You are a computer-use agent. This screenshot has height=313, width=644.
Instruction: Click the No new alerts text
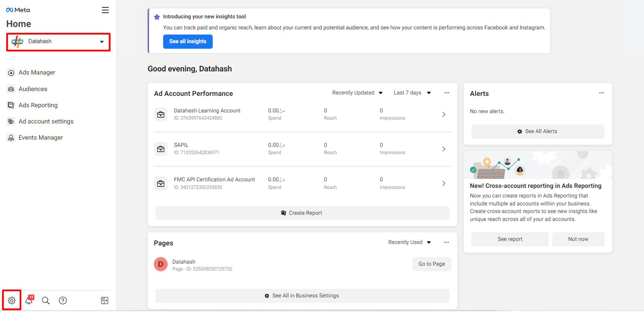pyautogui.click(x=487, y=111)
